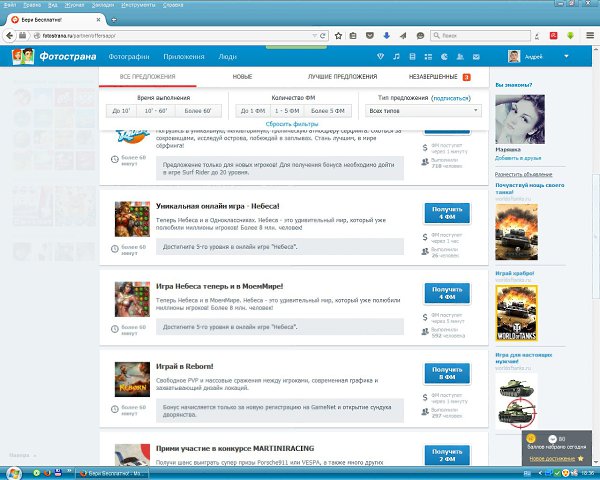The height and width of the screenshot is (480, 600).
Task: Open the pie chart icon in header
Action: pyautogui.click(x=444, y=57)
